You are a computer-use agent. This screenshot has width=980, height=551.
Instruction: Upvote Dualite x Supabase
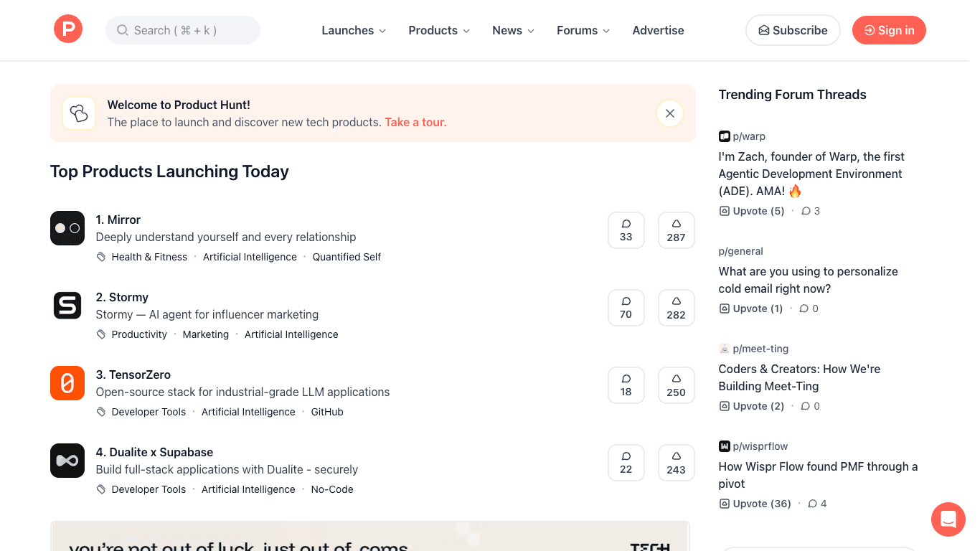676,462
